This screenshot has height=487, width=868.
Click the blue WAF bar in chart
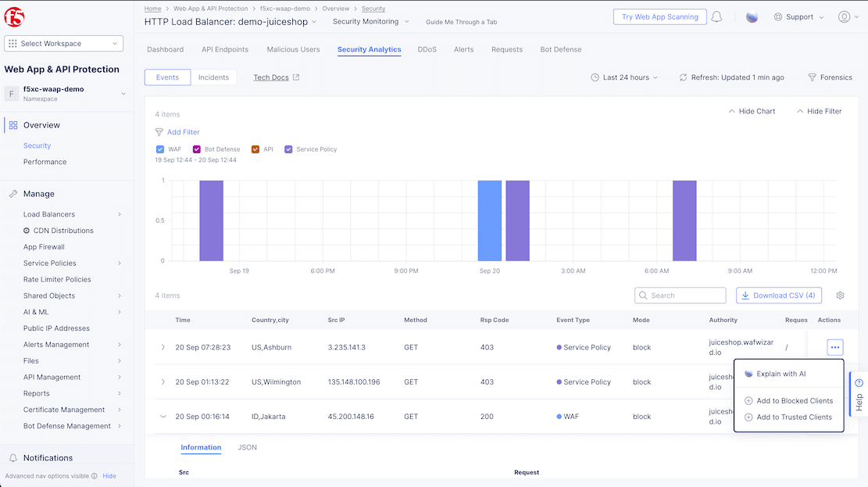coord(489,220)
